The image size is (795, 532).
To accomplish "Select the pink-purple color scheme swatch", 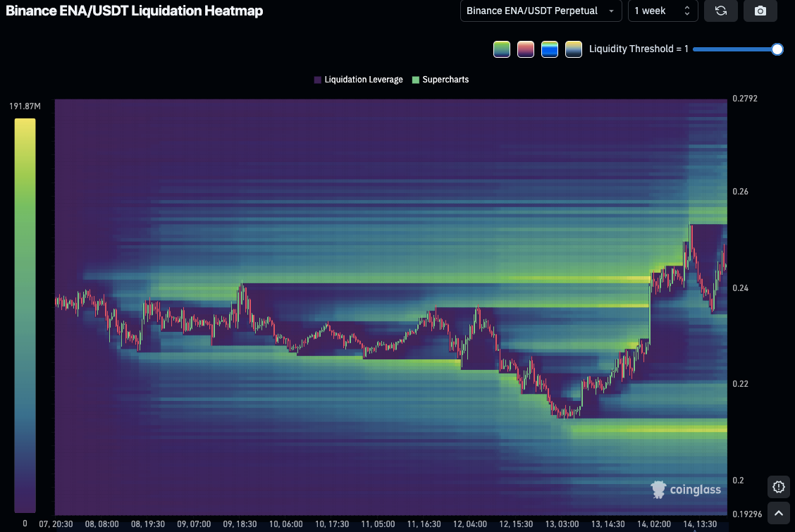I will click(x=526, y=49).
